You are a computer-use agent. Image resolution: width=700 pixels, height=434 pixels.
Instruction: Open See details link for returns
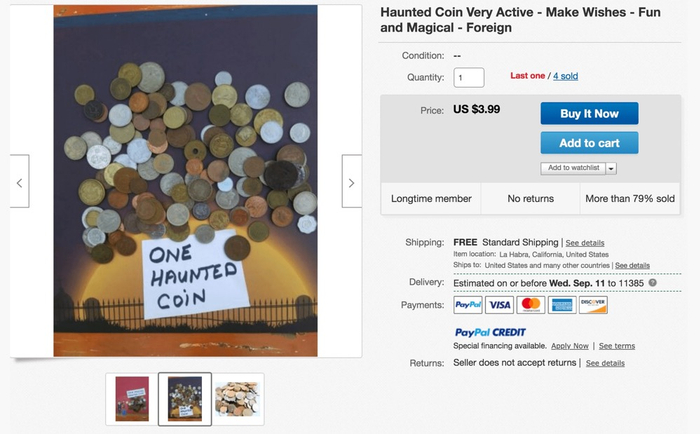pos(605,363)
